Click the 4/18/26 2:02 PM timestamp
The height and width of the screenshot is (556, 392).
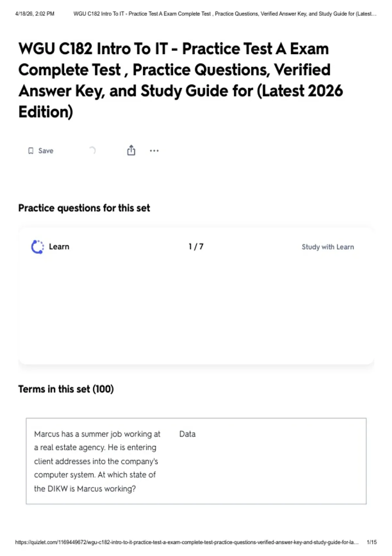[35, 14]
